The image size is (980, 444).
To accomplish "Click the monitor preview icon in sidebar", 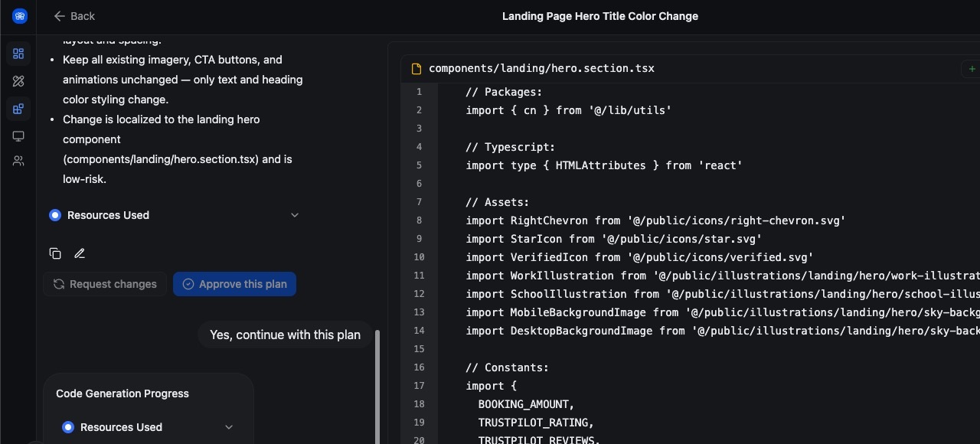I will coord(18,136).
